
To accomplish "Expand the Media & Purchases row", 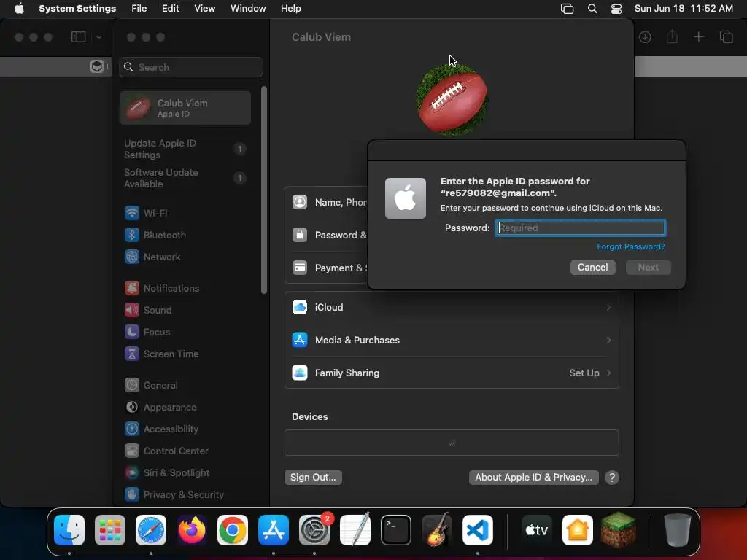I will click(452, 340).
